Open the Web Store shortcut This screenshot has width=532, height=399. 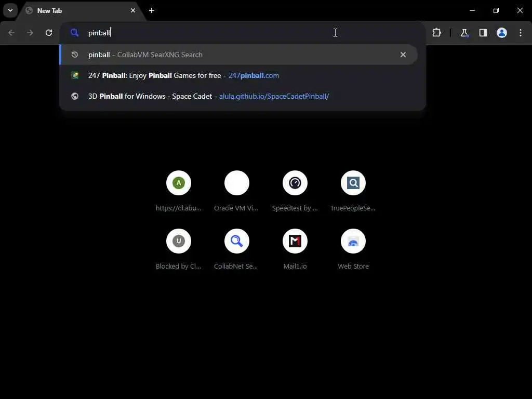pyautogui.click(x=353, y=249)
